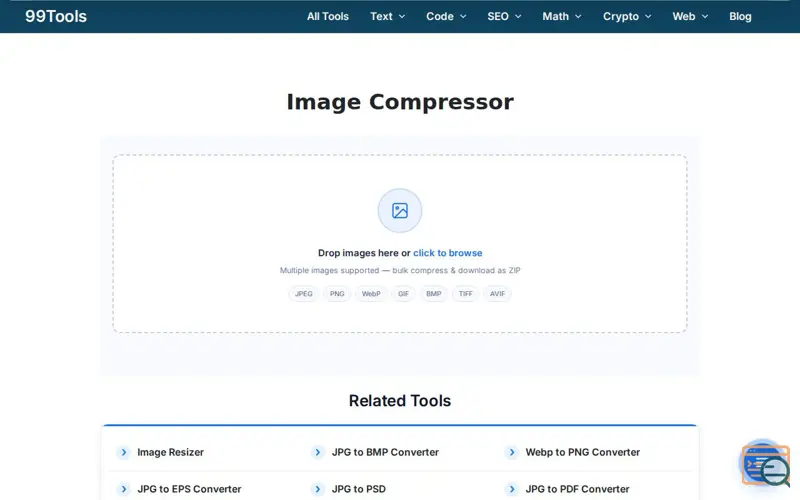Click the Image Compressor heading
The image size is (800, 500).
[400, 102]
